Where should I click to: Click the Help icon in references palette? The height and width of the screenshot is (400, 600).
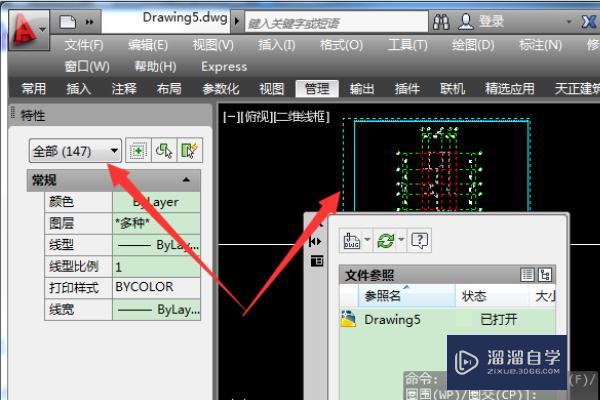pyautogui.click(x=420, y=240)
